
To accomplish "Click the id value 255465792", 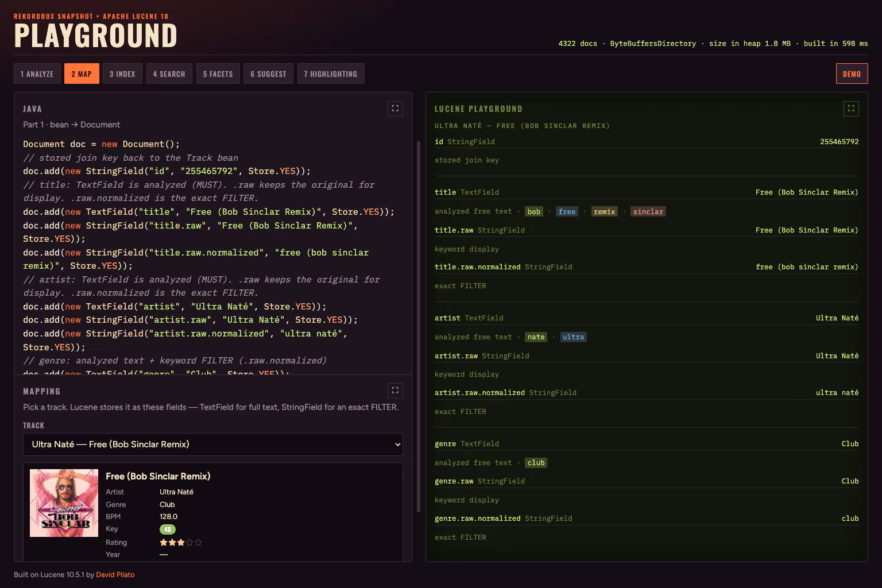I will point(840,142).
